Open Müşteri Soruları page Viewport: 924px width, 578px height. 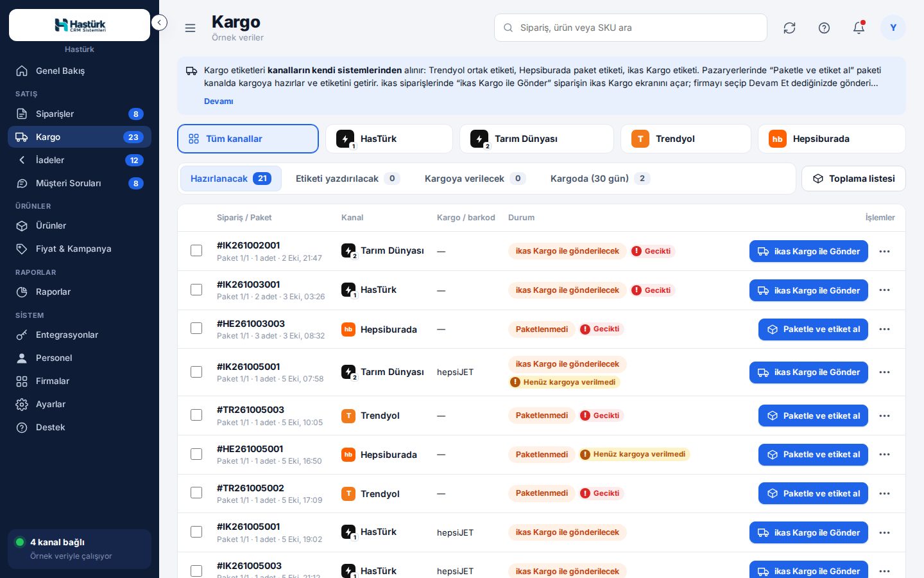80,183
